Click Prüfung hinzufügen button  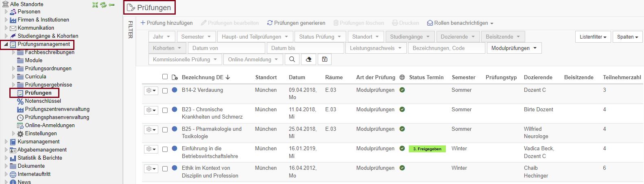[166, 23]
